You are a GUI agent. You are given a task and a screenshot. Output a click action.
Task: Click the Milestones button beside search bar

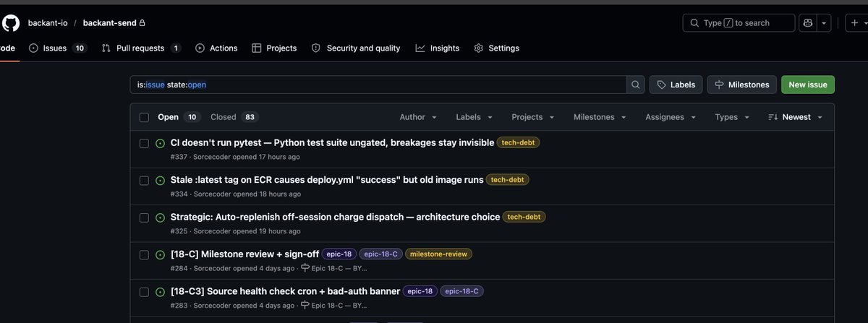(x=742, y=85)
